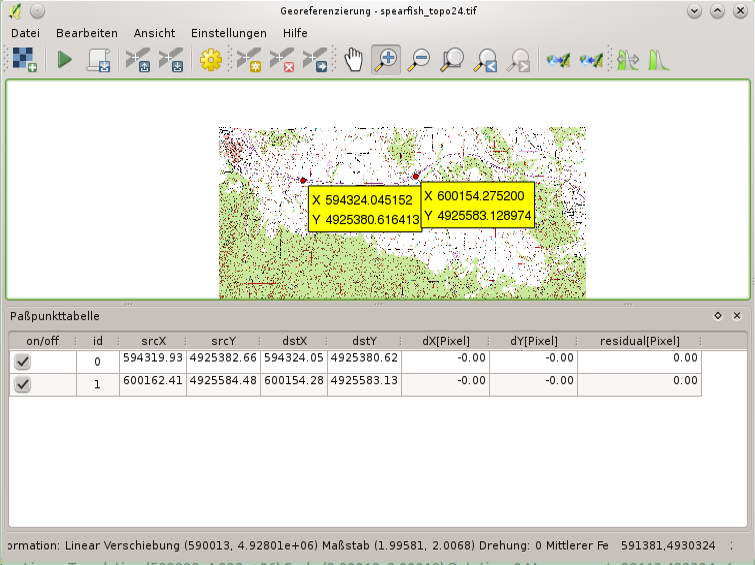Sort table by dY[Pixel] column header
Screen dimensions: 755x565
[x=534, y=341]
